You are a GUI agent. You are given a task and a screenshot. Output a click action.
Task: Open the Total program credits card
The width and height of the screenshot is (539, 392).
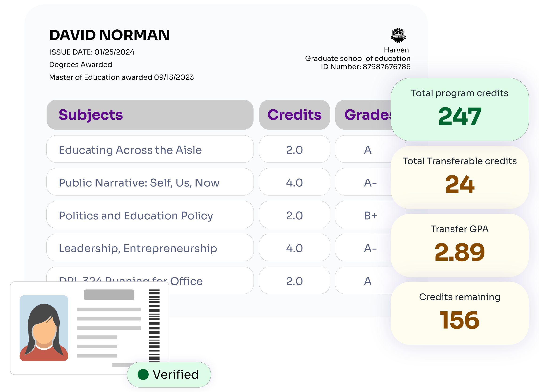point(459,110)
